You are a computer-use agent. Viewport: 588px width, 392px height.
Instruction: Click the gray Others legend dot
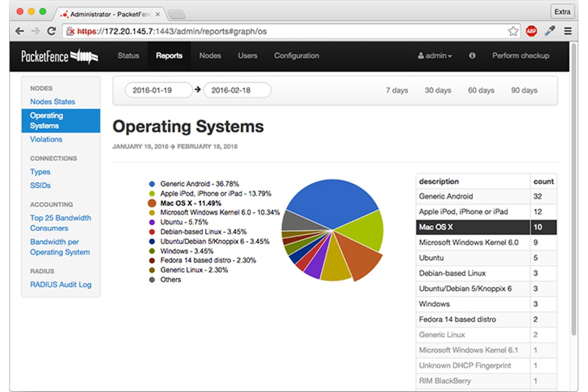click(x=152, y=280)
